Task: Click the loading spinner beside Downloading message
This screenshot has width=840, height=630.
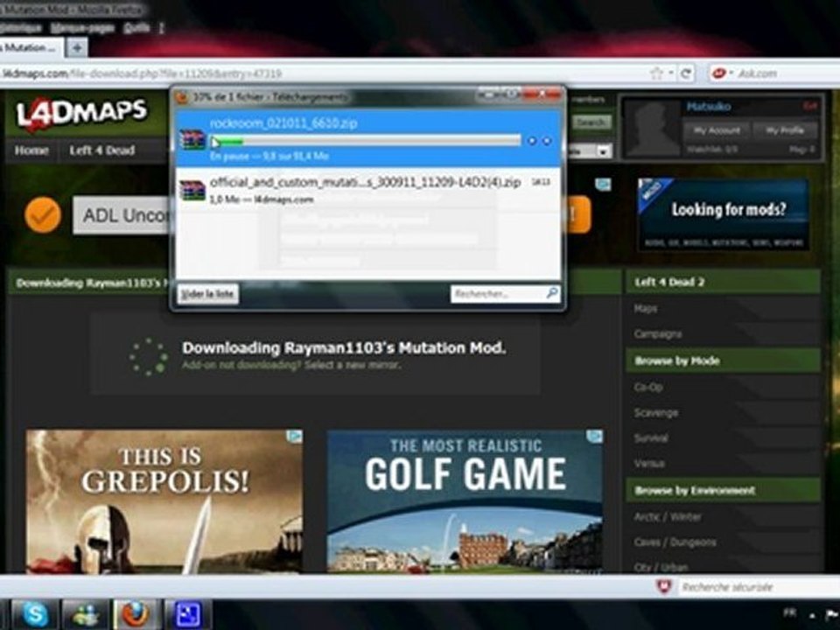Action: [149, 357]
